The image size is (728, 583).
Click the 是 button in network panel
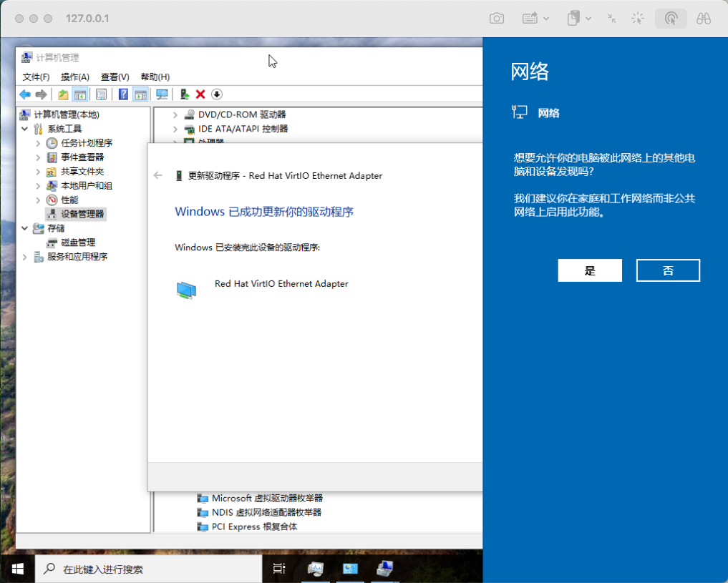coord(590,270)
